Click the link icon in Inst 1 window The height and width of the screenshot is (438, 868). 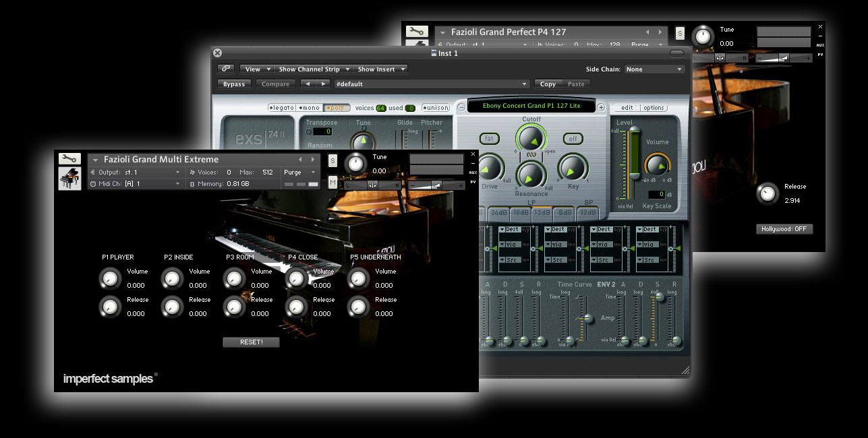click(x=225, y=69)
